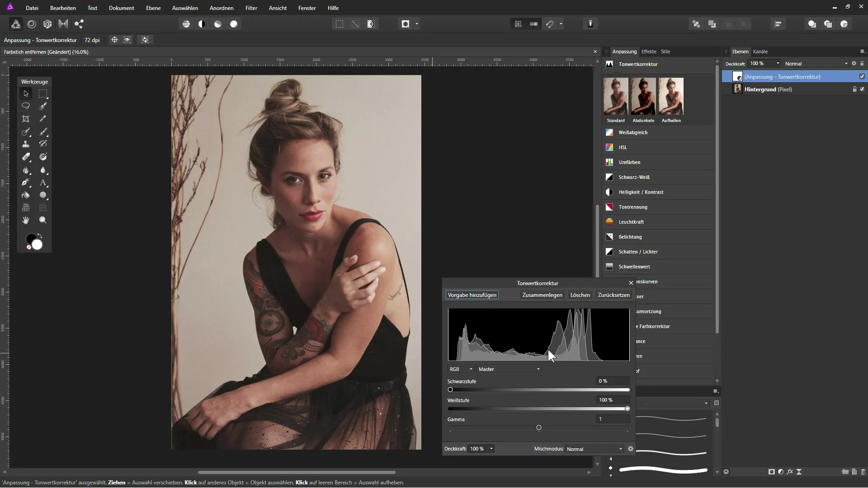Click Zurücksetzen button
868x488 pixels.
coord(613,295)
